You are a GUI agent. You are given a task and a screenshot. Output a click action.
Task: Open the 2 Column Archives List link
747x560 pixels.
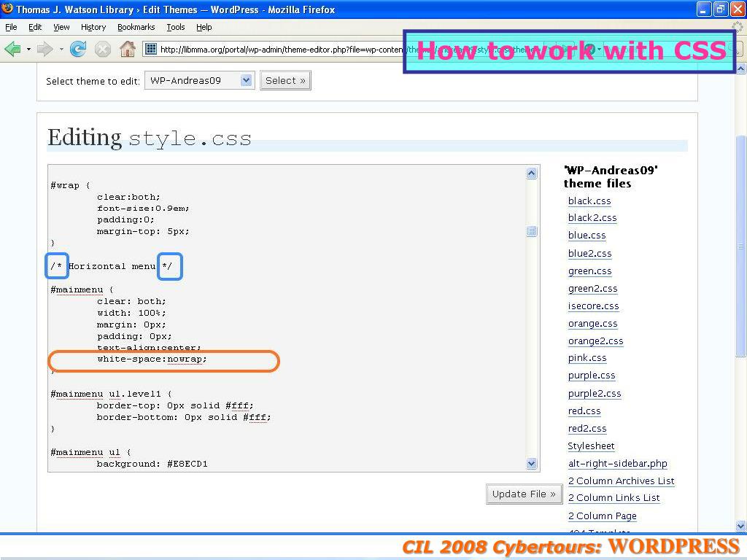point(622,481)
